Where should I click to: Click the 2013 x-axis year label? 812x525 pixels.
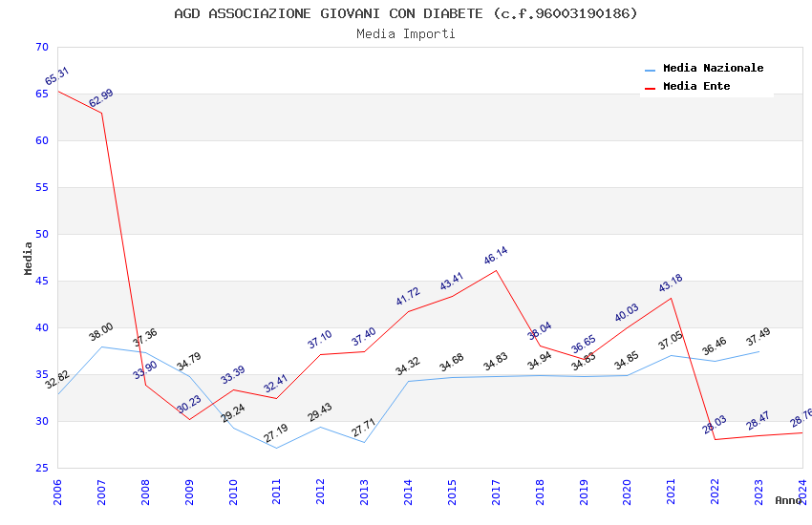pos(364,492)
